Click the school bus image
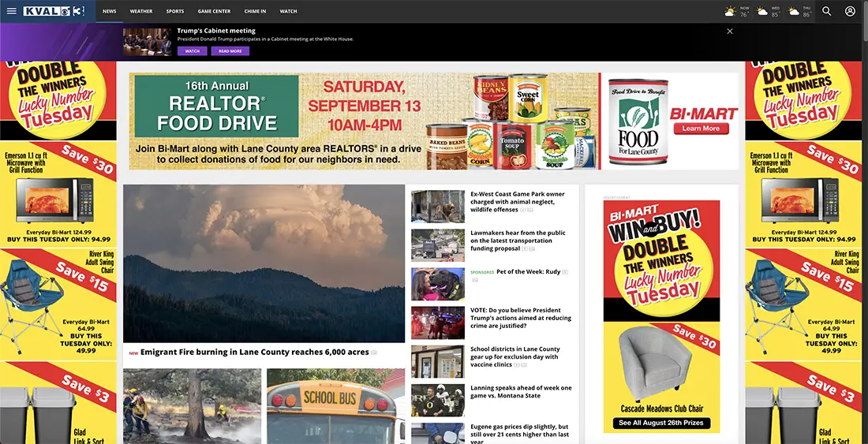Image resolution: width=868 pixels, height=444 pixels. coord(336,406)
